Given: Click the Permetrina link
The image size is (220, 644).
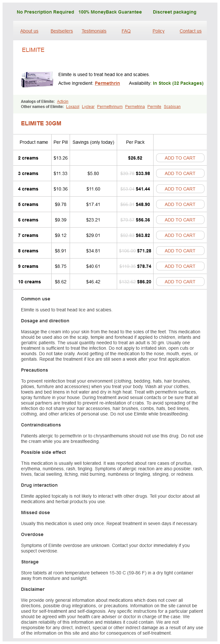Looking at the screenshot, I should click(135, 107).
